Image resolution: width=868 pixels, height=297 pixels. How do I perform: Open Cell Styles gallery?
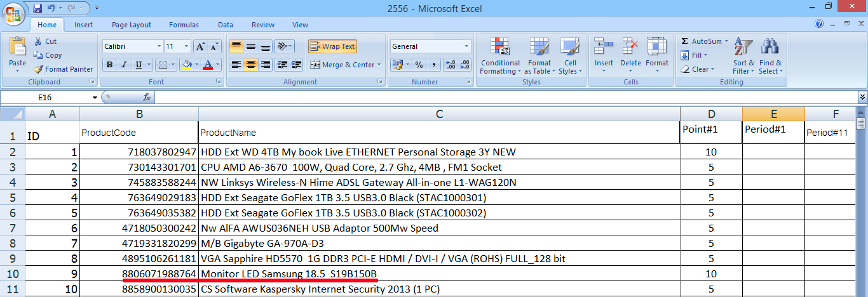(570, 56)
